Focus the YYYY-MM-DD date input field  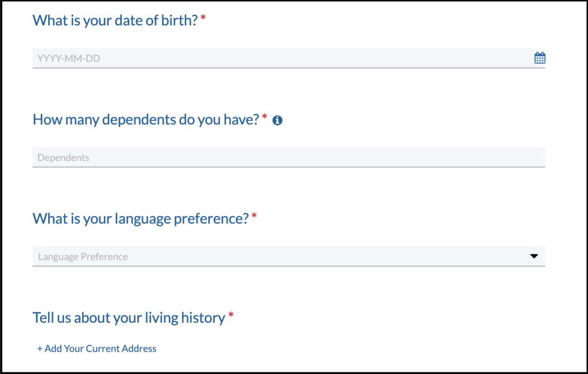(281, 58)
